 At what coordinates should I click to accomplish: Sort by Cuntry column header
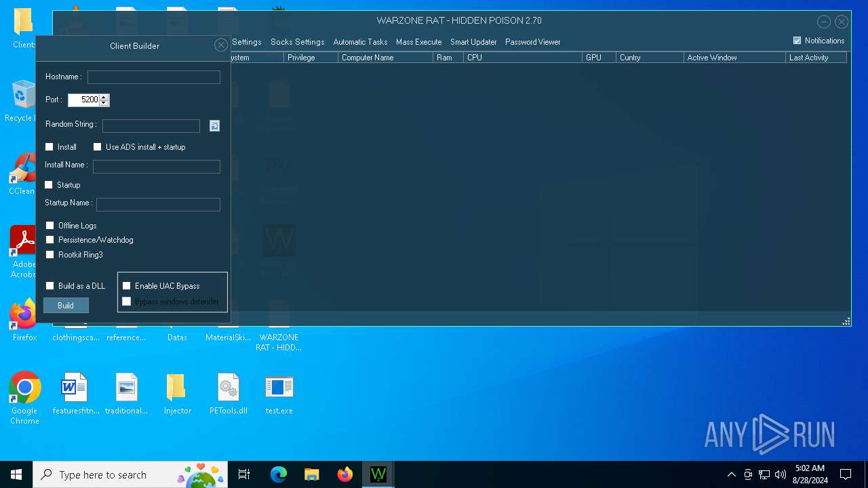[650, 58]
